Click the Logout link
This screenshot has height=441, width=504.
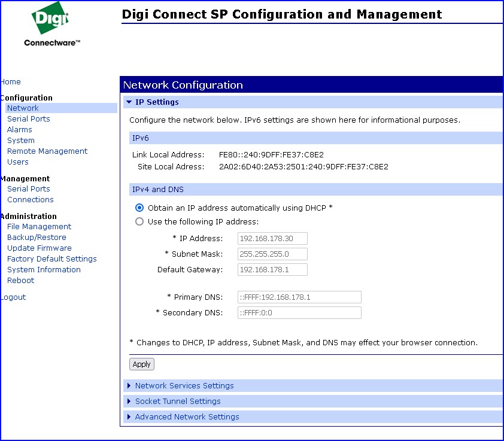pyautogui.click(x=13, y=297)
